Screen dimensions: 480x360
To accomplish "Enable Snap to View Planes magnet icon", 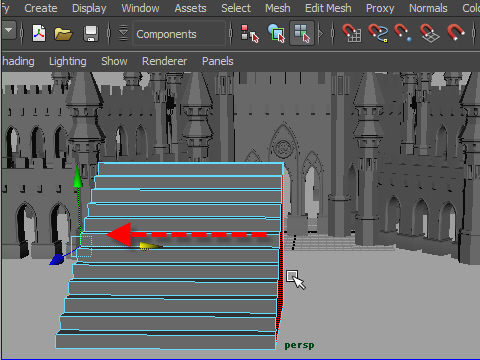I will pyautogui.click(x=430, y=33).
